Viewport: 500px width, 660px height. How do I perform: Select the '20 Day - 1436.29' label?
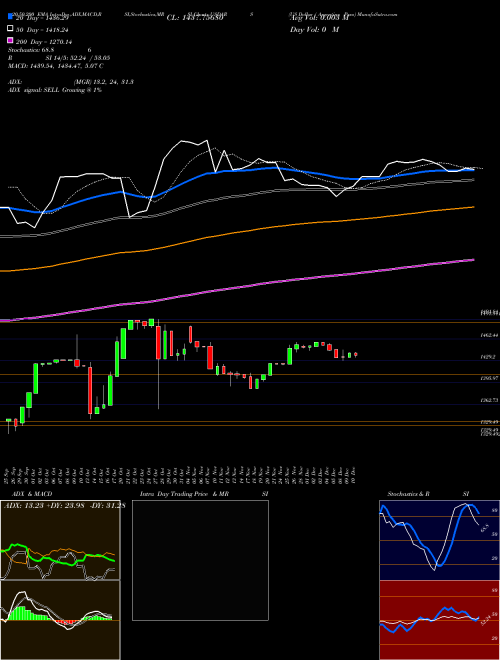point(42,18)
